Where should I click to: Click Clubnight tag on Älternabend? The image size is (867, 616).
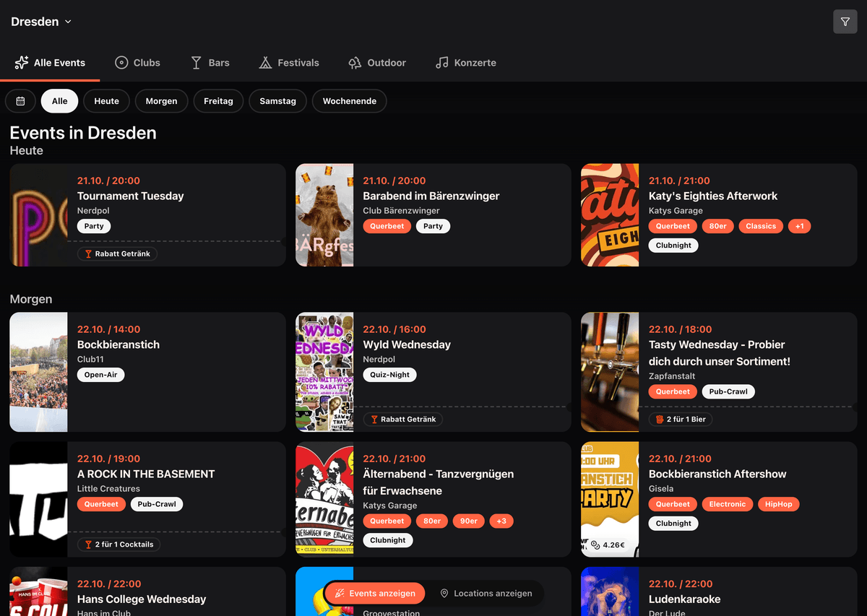[388, 540]
